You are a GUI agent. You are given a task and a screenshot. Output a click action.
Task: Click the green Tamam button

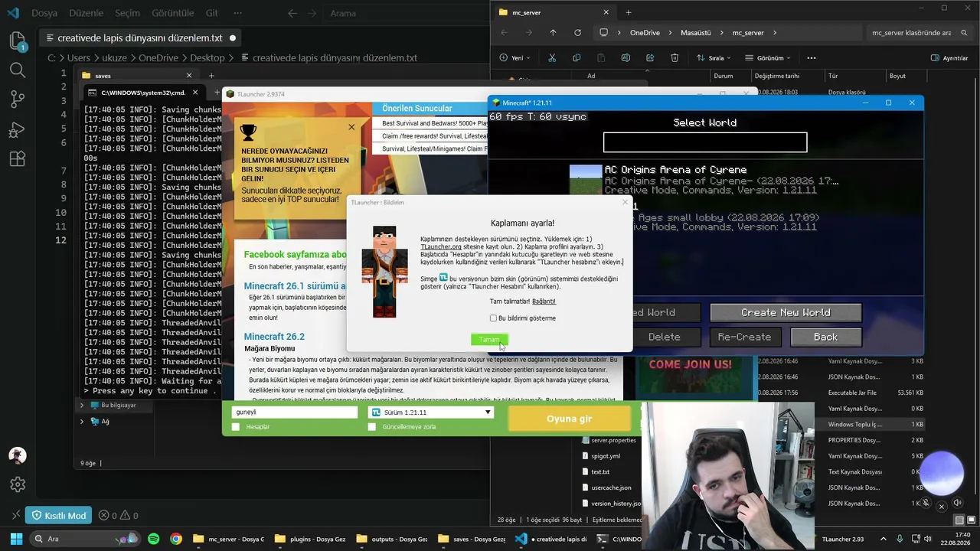(489, 340)
